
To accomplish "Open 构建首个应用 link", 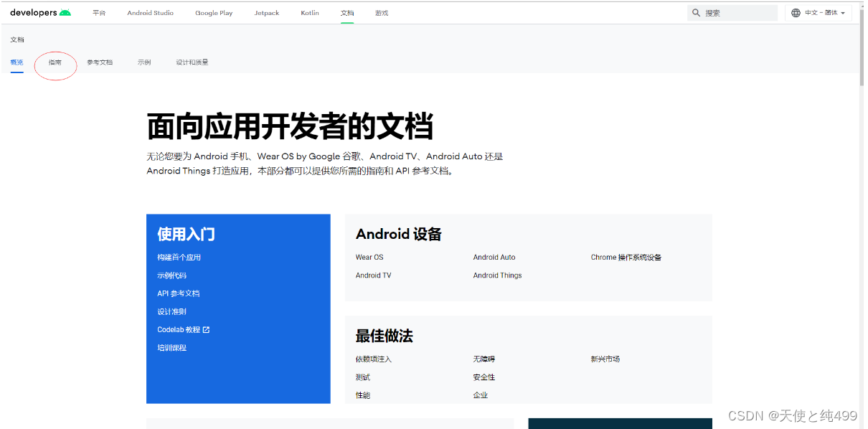I will click(179, 258).
